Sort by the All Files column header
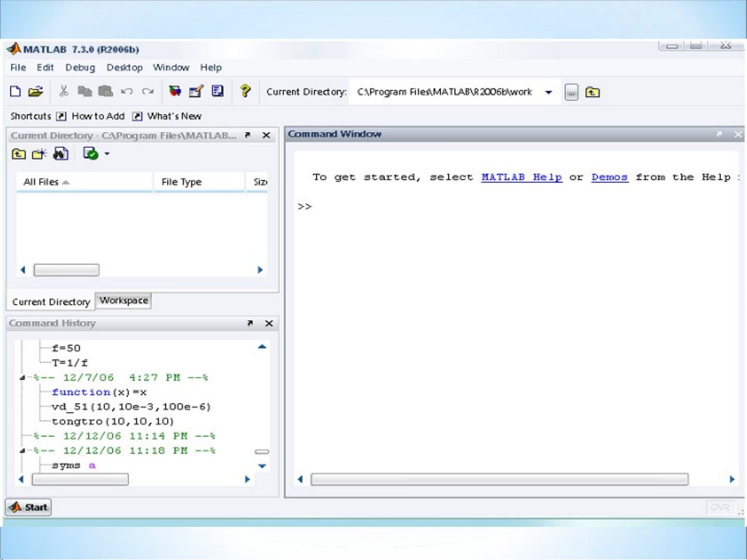This screenshot has height=560, width=747. coord(84,182)
